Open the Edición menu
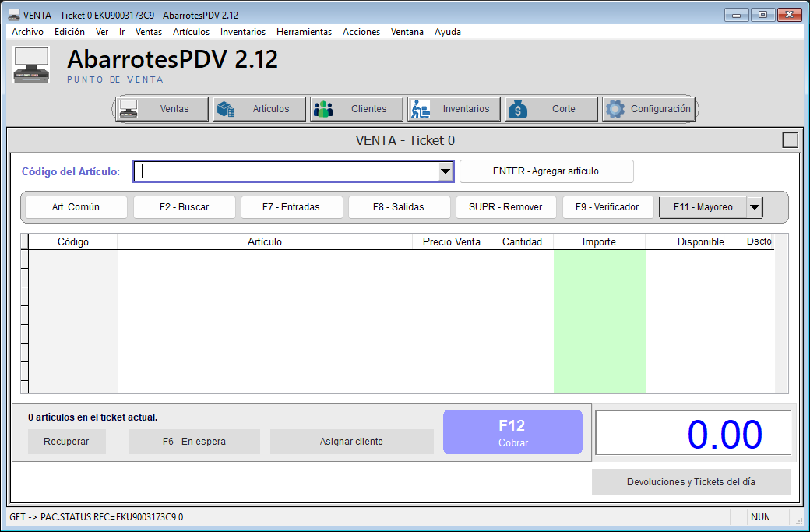The image size is (810, 532). click(x=69, y=31)
